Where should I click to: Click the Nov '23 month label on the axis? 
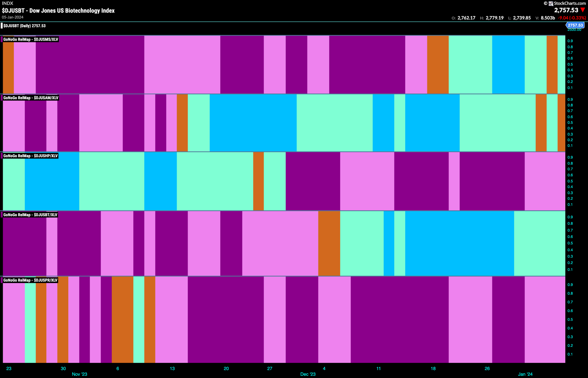coord(79,374)
